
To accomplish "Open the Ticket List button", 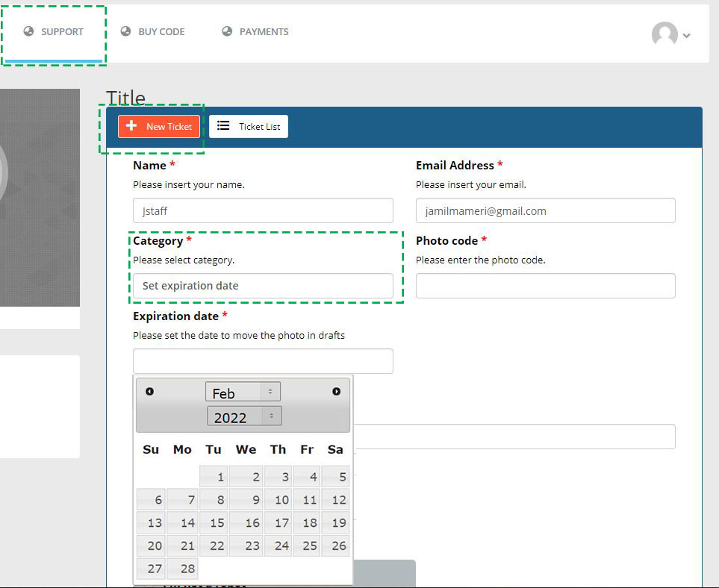I will tap(249, 126).
